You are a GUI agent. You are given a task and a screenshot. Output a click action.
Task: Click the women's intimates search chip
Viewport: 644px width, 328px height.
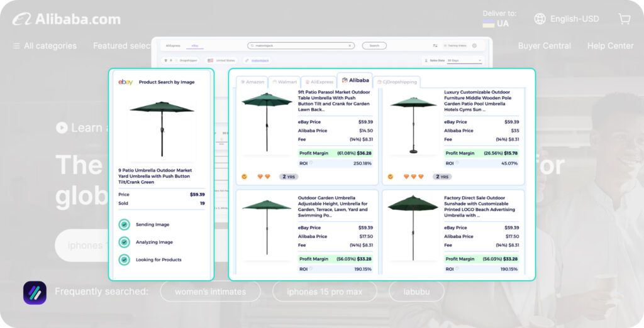210,292
